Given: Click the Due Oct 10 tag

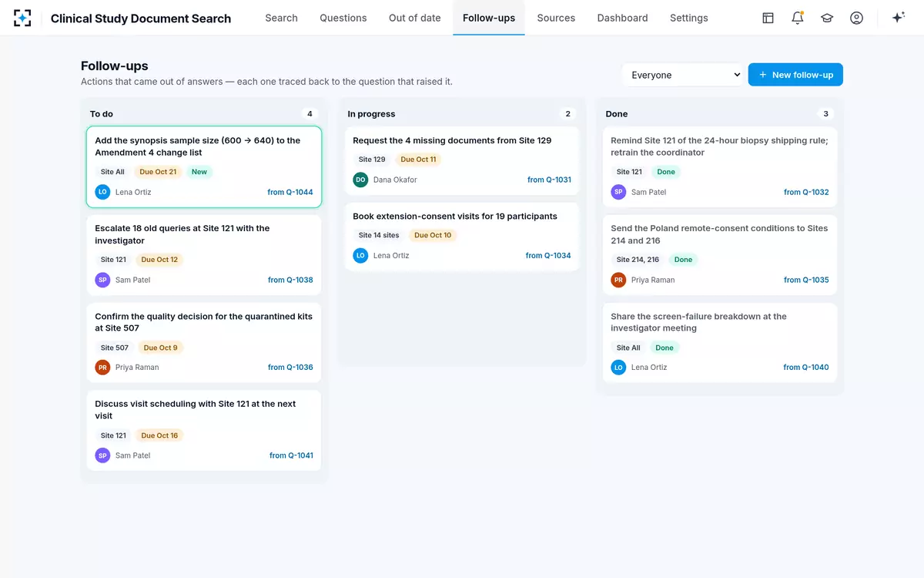Looking at the screenshot, I should (x=433, y=235).
